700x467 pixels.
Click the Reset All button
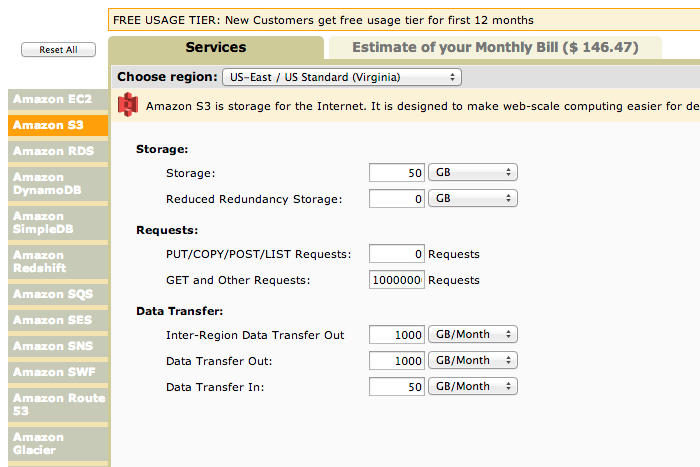58,50
